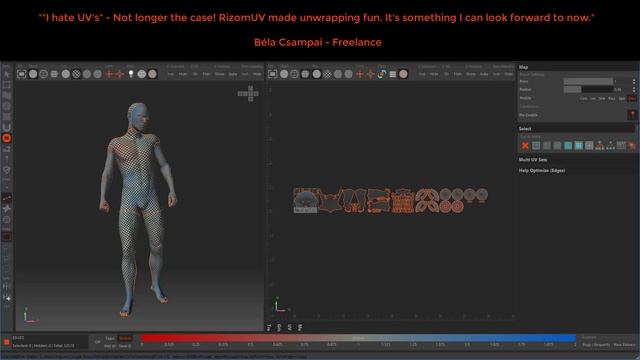Toggle the 'Texel D' display type
640x360 pixels.
coord(125,346)
